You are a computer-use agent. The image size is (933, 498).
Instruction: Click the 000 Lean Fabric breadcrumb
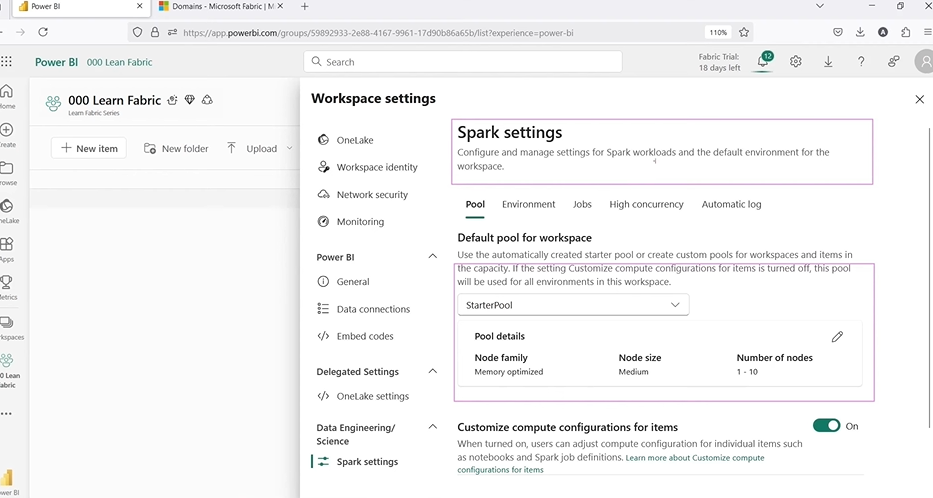coord(120,62)
